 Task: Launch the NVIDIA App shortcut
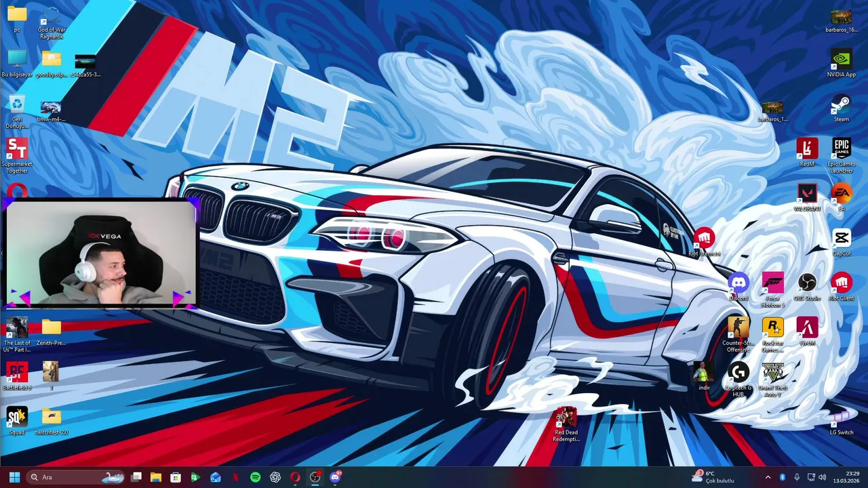coord(842,64)
